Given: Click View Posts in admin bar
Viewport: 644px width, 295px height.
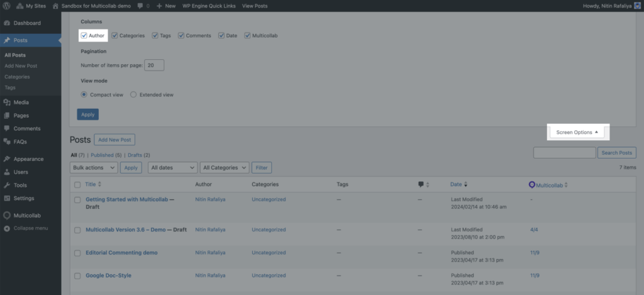Looking at the screenshot, I should click(x=255, y=6).
